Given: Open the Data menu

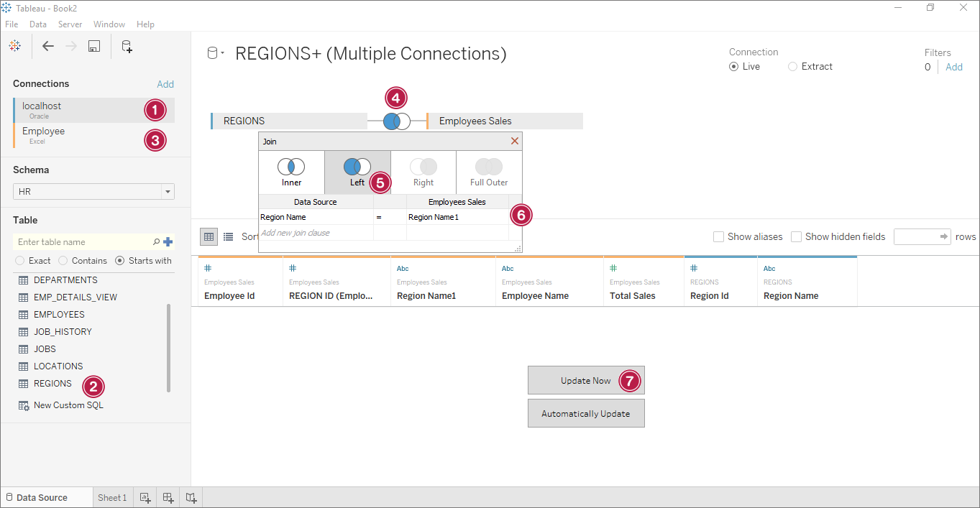Looking at the screenshot, I should 38,24.
